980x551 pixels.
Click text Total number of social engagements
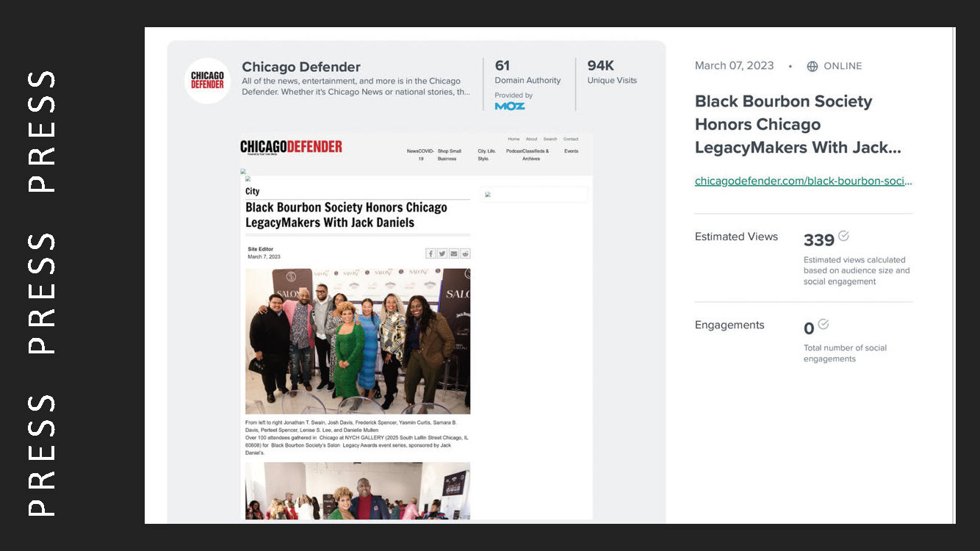click(845, 353)
